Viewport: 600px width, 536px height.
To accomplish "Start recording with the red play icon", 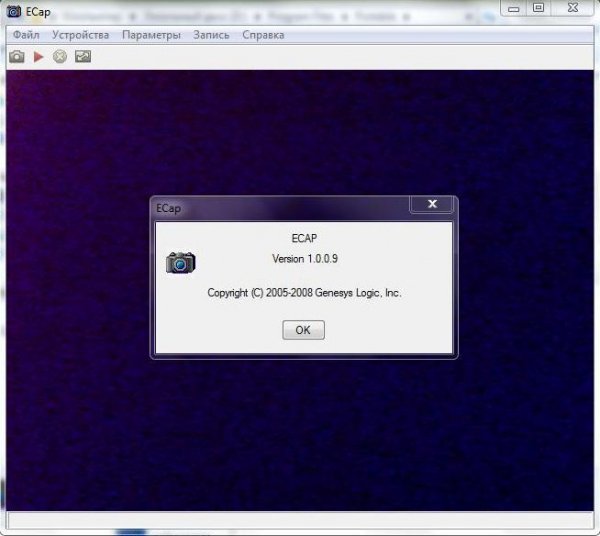I will tap(38, 57).
